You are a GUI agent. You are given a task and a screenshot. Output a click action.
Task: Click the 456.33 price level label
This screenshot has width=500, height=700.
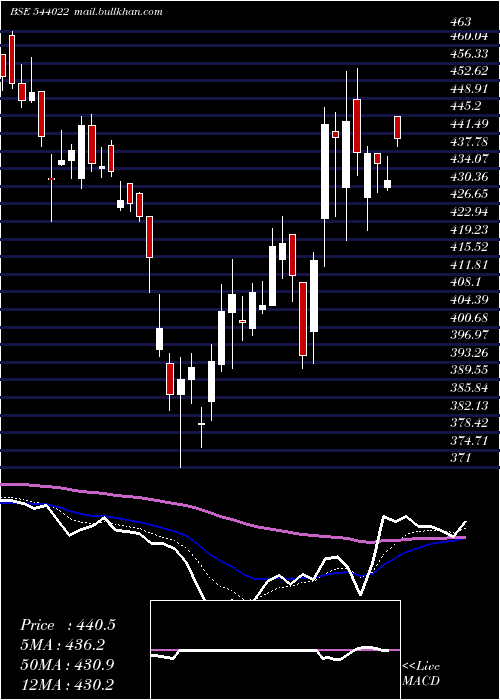pyautogui.click(x=469, y=54)
